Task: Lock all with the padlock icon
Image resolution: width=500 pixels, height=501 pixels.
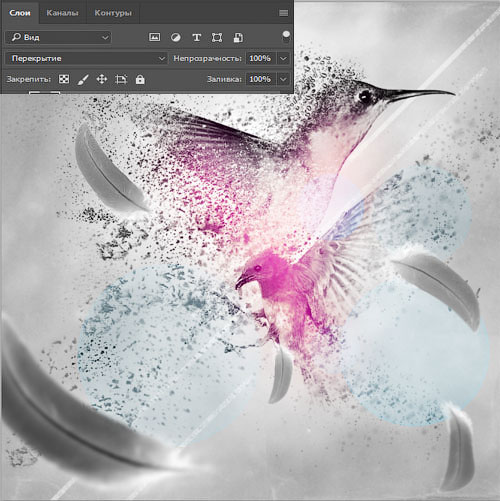Action: coord(140,79)
